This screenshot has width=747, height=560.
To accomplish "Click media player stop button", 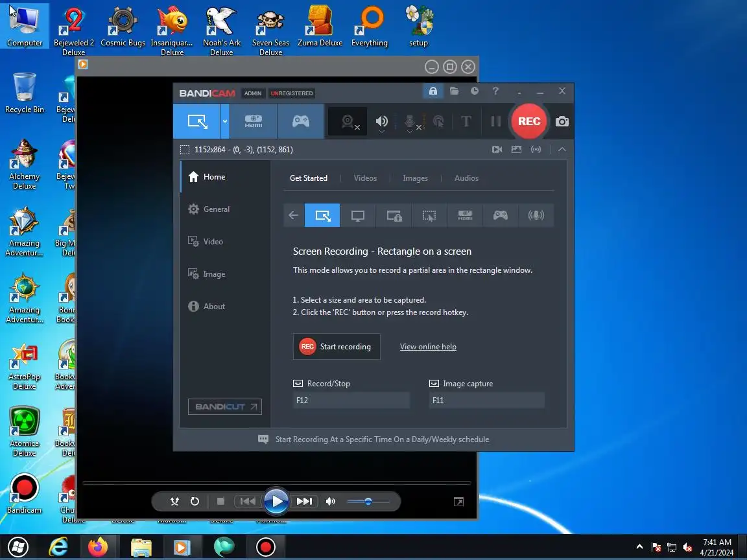I will click(x=220, y=502).
